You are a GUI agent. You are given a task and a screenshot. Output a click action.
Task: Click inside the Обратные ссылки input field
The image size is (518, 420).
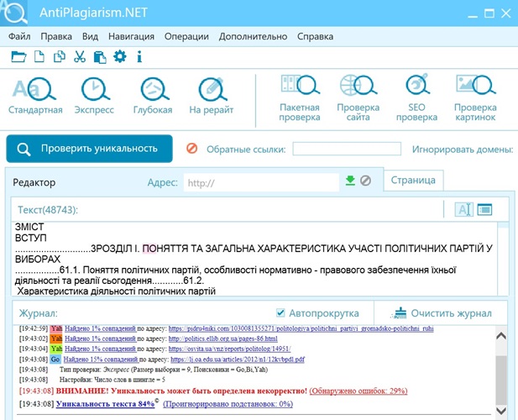[347, 149]
